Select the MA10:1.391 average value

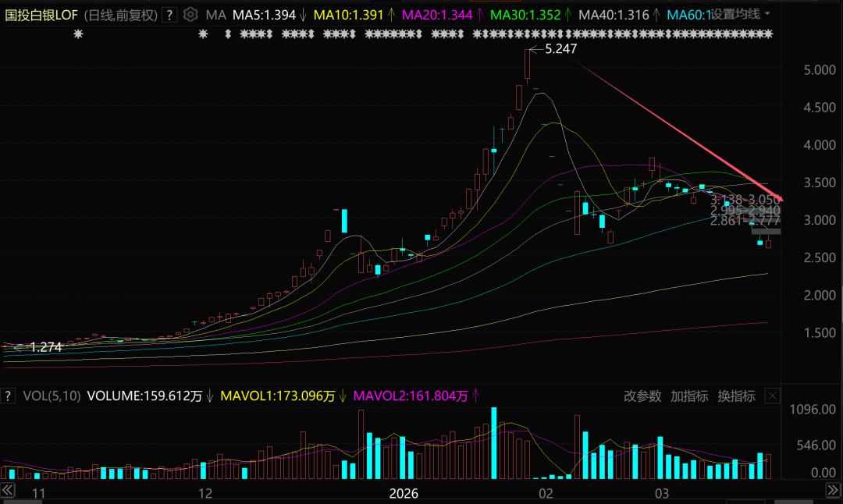click(x=348, y=15)
